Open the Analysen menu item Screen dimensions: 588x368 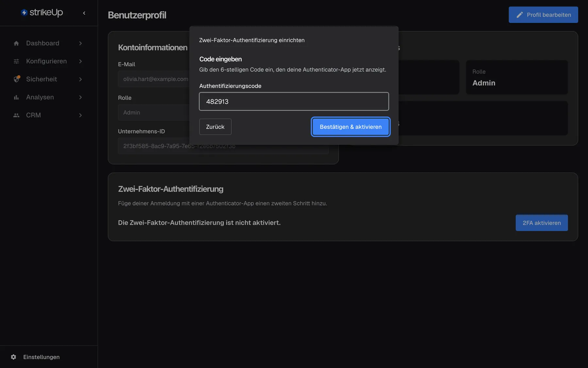coord(48,97)
